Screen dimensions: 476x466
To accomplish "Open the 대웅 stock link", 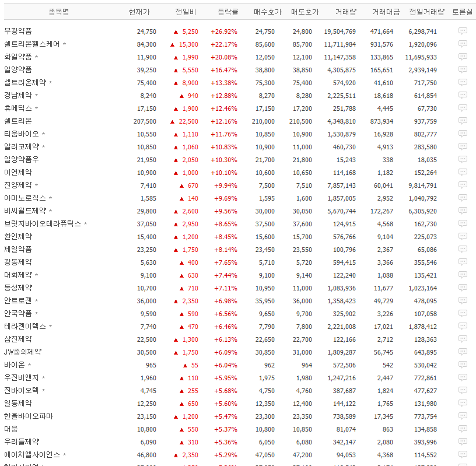I will (x=11, y=429).
